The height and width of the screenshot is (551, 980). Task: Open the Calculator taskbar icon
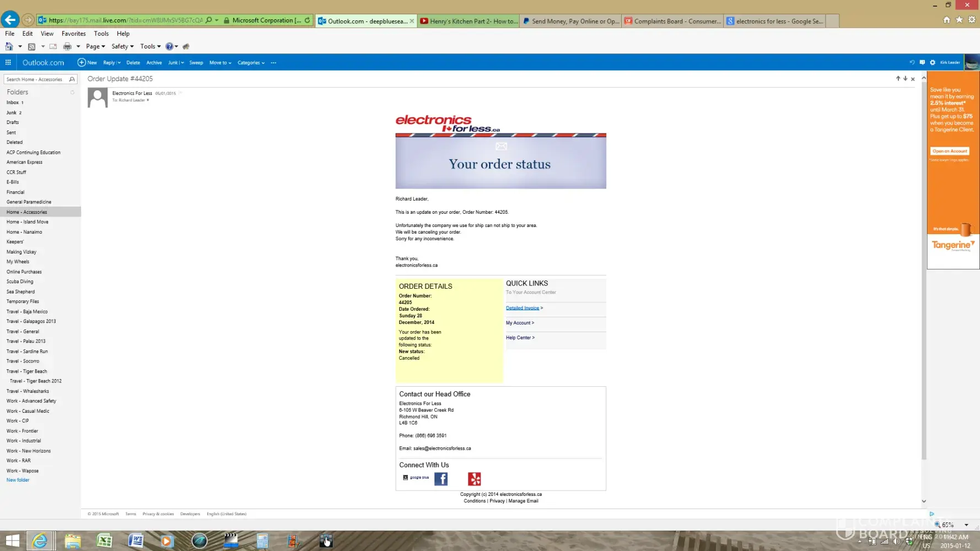(x=262, y=541)
